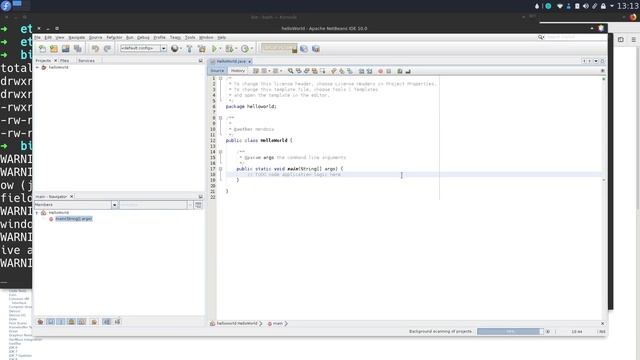This screenshot has height=360, width=640.
Task: Switch to the History view button
Action: coord(238,71)
